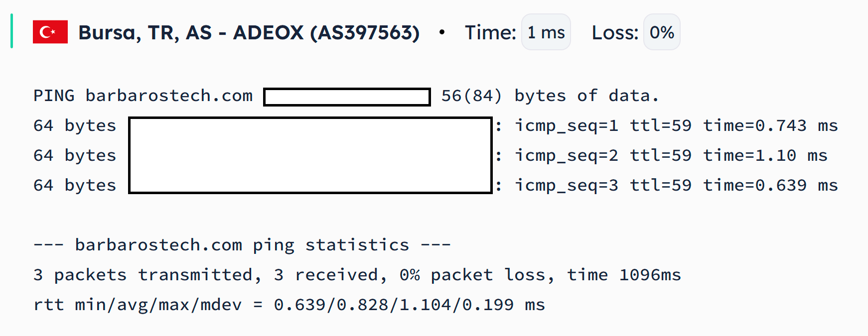Click the Time: label
The image size is (868, 336).
[x=490, y=33]
